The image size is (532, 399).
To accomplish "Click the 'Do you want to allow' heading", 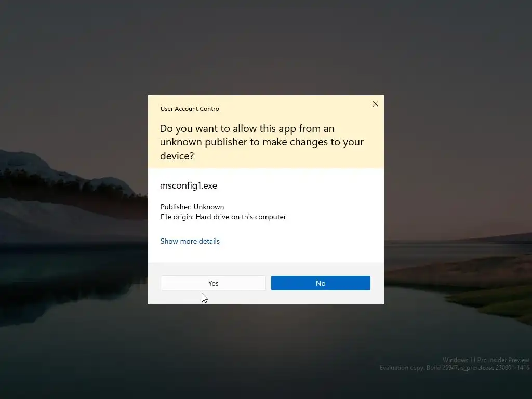I will pyautogui.click(x=262, y=142).
